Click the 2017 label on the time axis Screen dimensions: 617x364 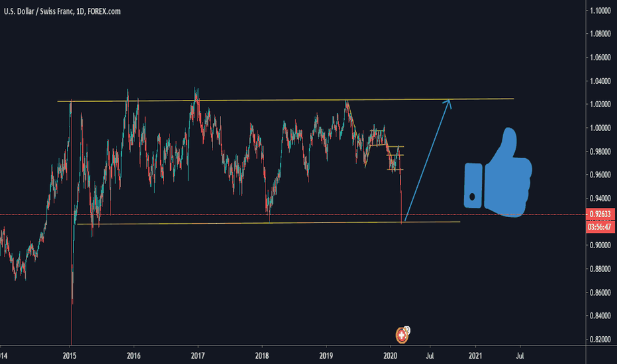click(x=198, y=356)
